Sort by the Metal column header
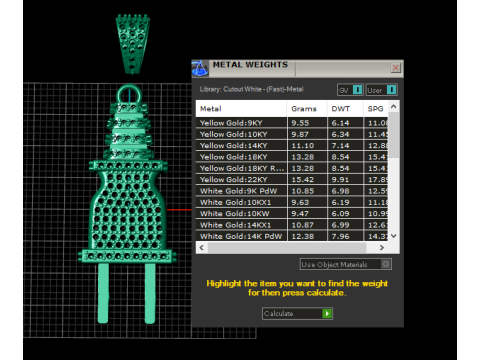Image resolution: width=480 pixels, height=360 pixels. [x=241, y=109]
